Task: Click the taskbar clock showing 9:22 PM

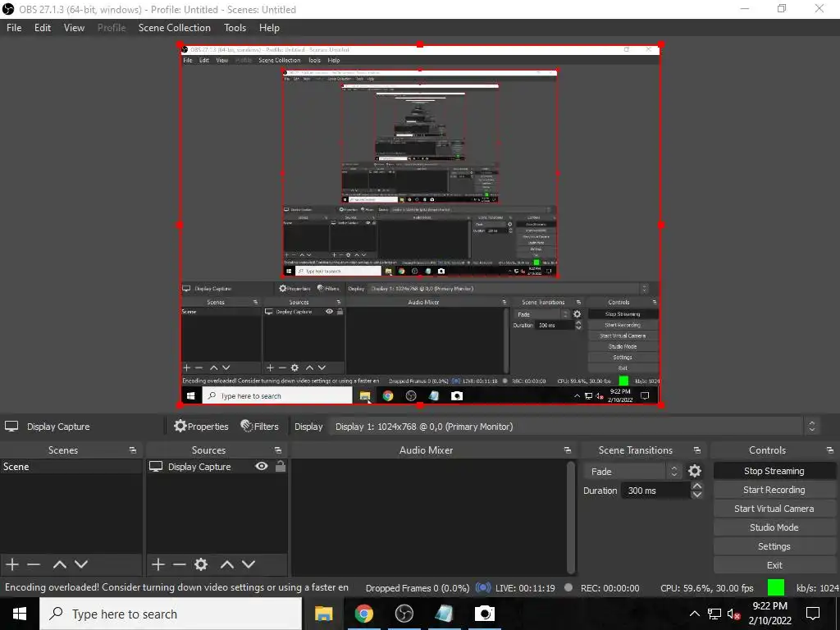Action: coord(769,614)
